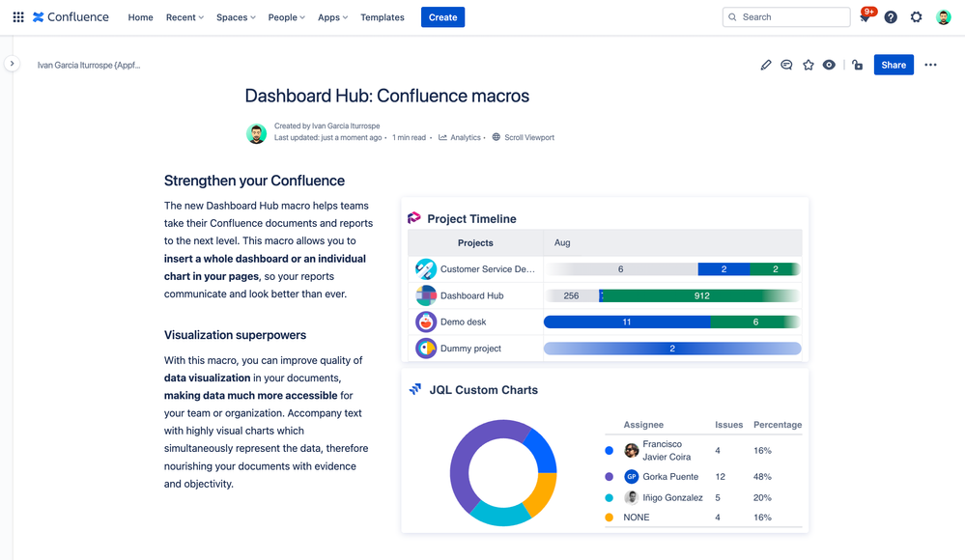
Task: Click the blue Create button
Action: coord(442,17)
